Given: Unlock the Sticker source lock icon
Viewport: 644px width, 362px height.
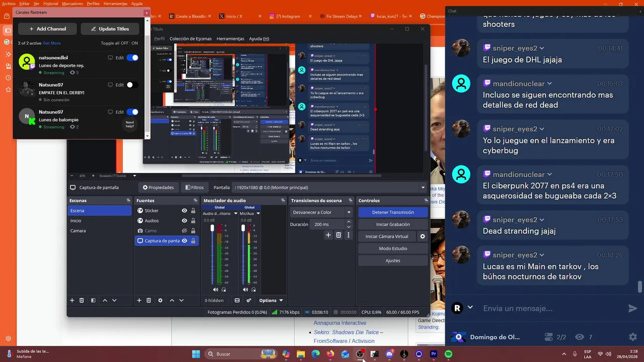Looking at the screenshot, I should coord(193,211).
